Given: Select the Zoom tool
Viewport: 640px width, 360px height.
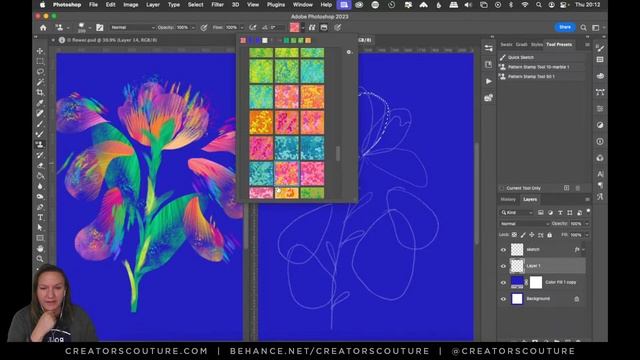Looking at the screenshot, I should (40, 259).
